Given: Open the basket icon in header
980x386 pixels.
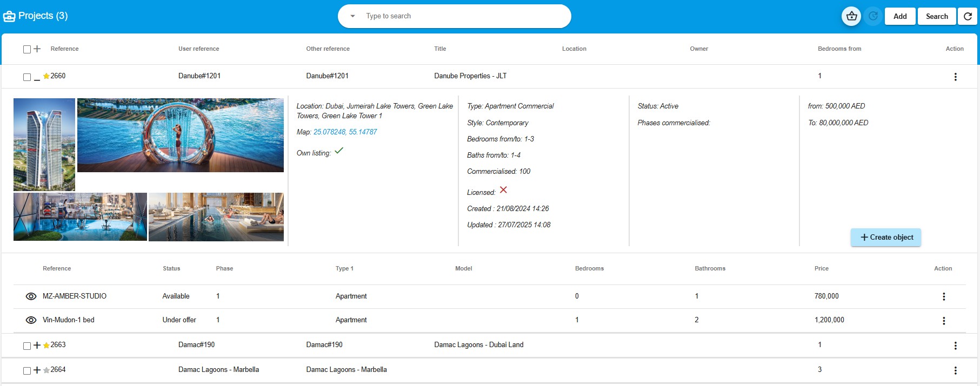Looking at the screenshot, I should (851, 16).
